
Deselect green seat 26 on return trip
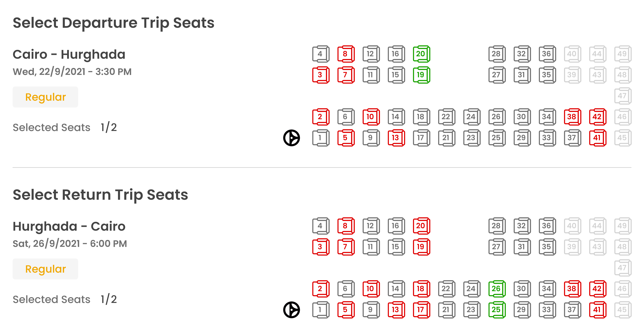(497, 289)
